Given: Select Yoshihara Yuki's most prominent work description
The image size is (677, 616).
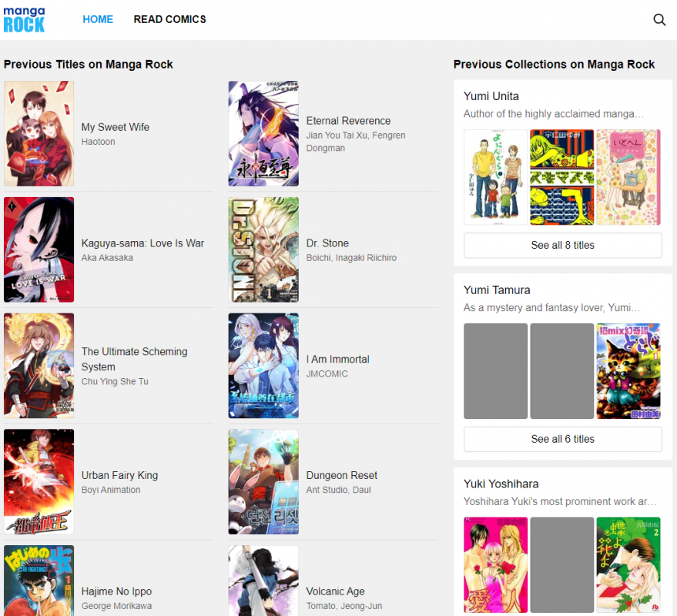Looking at the screenshot, I should pyautogui.click(x=560, y=501).
